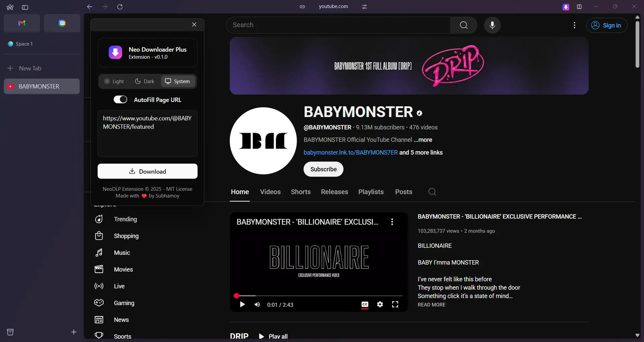The height and width of the screenshot is (342, 644).
Task: Select the Dark theme option
Action: coord(145,81)
